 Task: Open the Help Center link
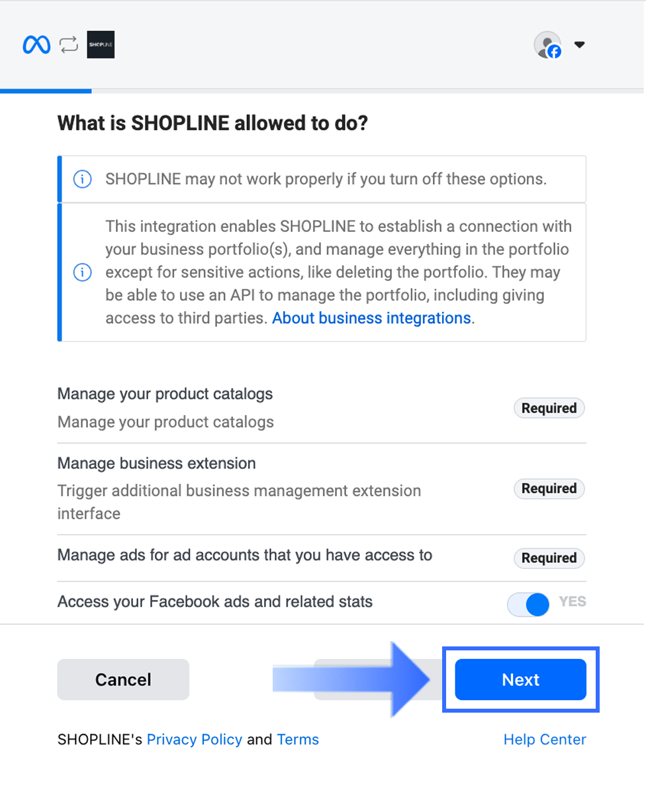[x=545, y=739]
